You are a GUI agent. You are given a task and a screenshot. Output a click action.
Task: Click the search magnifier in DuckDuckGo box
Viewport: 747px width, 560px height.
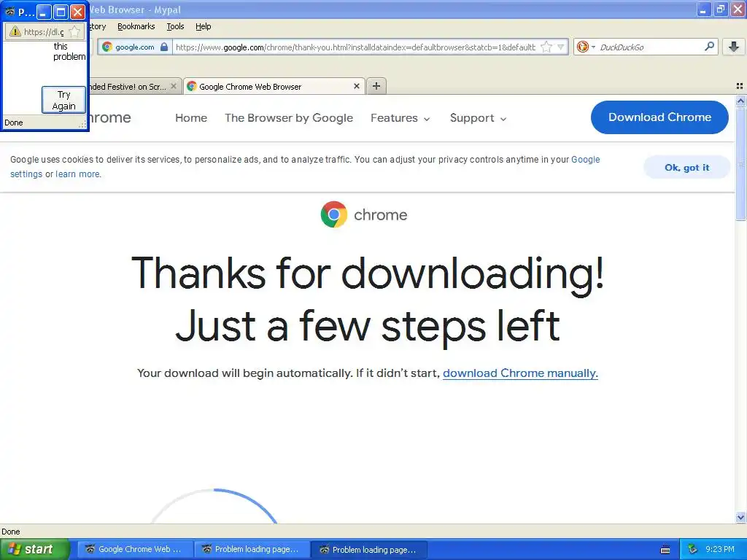click(x=709, y=47)
